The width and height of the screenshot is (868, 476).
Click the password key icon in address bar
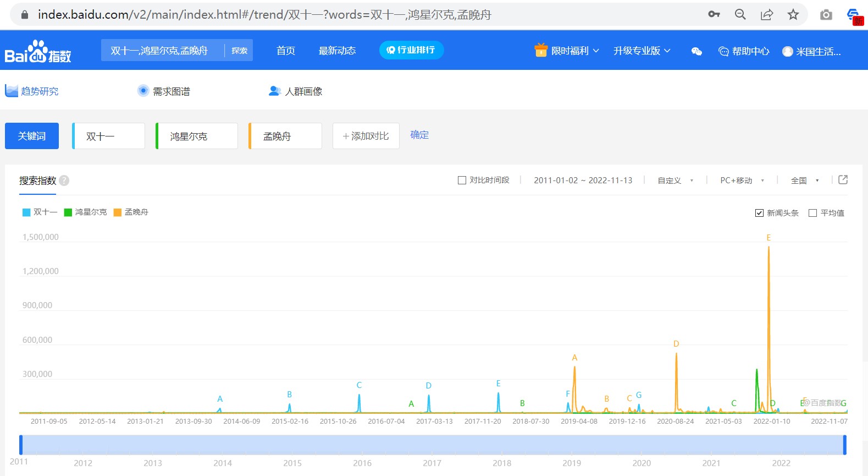(x=714, y=14)
